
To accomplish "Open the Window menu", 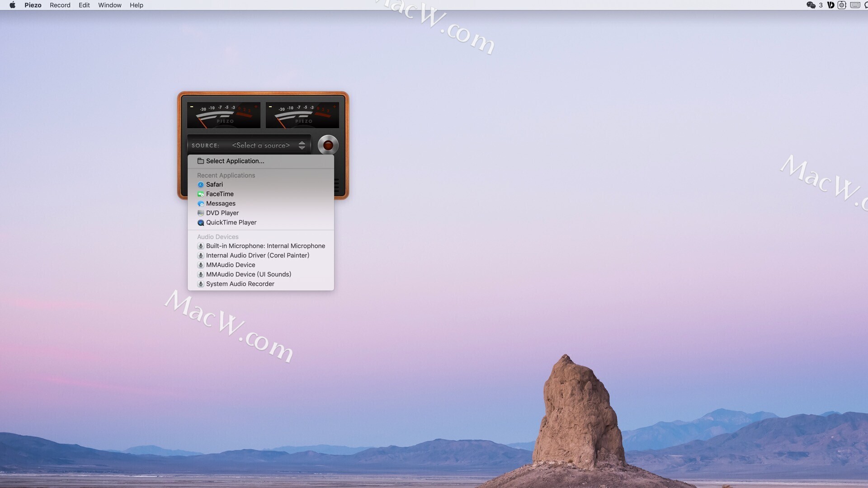I will pos(110,5).
